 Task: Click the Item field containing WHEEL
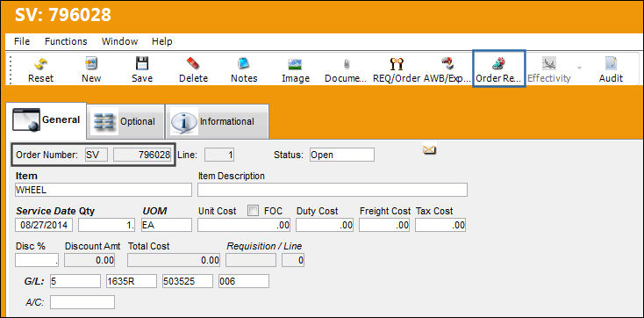(x=103, y=190)
